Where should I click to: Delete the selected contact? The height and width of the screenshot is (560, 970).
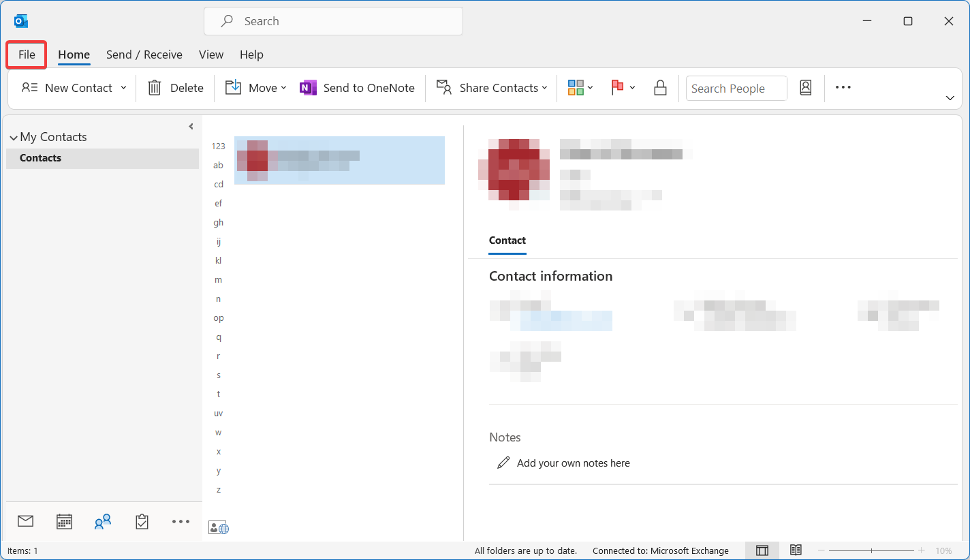176,88
